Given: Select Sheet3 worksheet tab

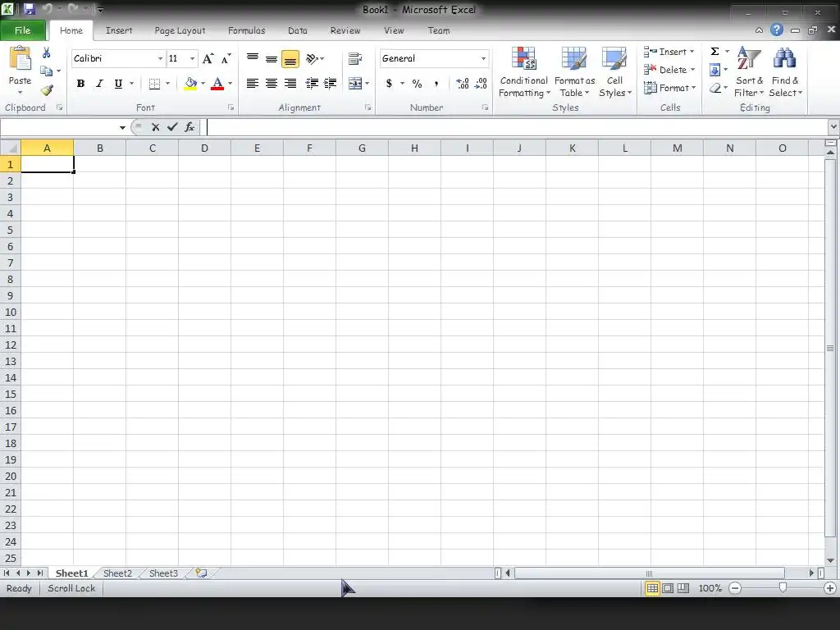Looking at the screenshot, I should (163, 573).
